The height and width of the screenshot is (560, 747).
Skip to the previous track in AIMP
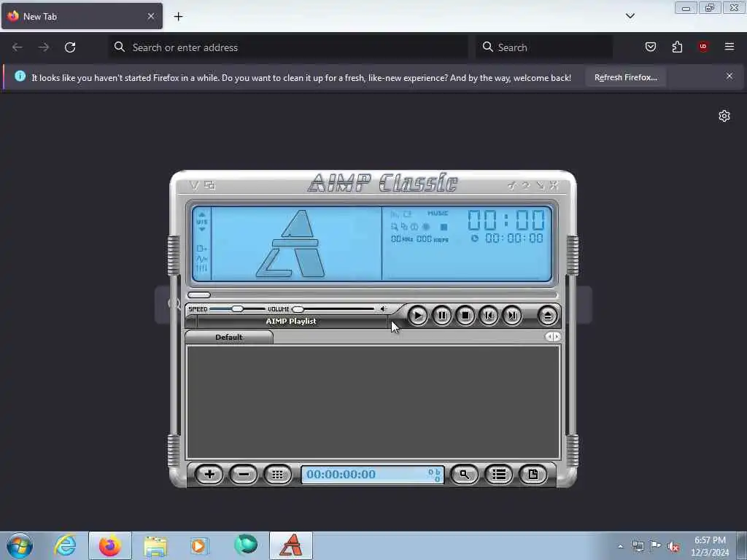[489, 316]
